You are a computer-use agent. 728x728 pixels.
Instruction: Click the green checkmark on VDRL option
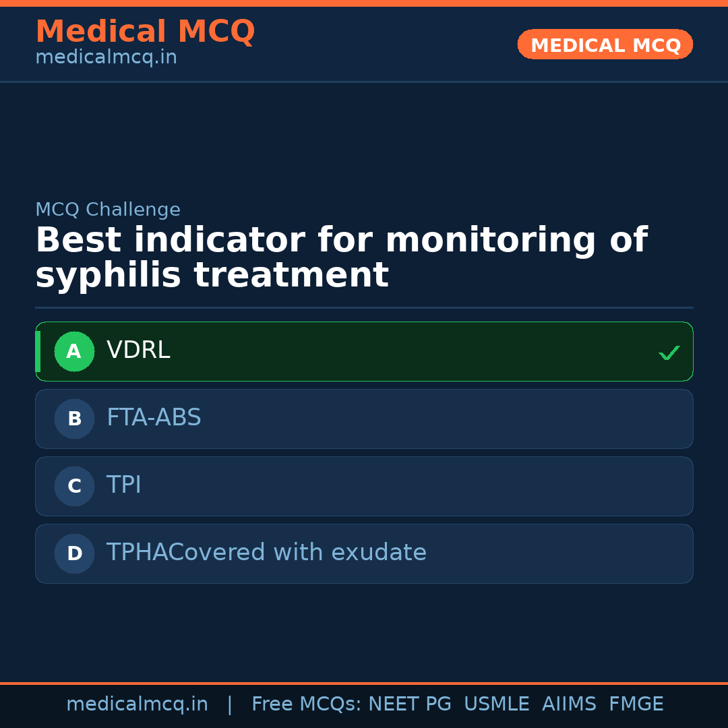tap(669, 353)
